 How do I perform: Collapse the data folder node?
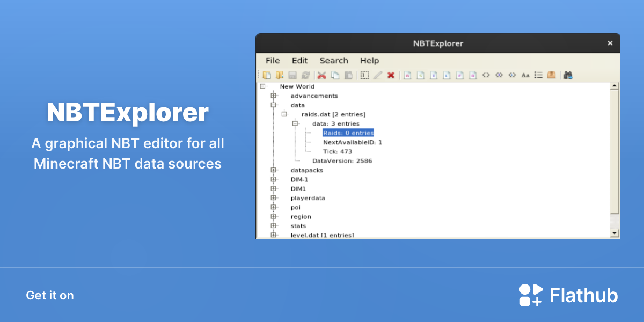click(273, 105)
